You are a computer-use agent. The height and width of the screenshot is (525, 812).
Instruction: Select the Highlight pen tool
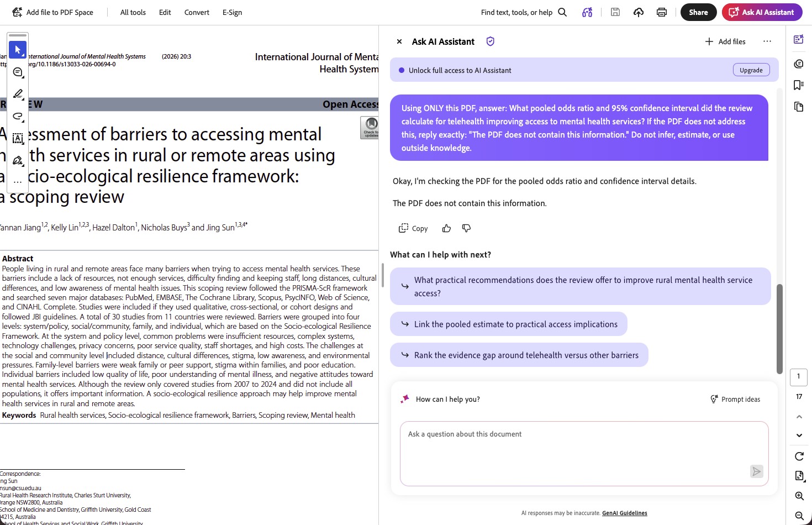pyautogui.click(x=18, y=95)
